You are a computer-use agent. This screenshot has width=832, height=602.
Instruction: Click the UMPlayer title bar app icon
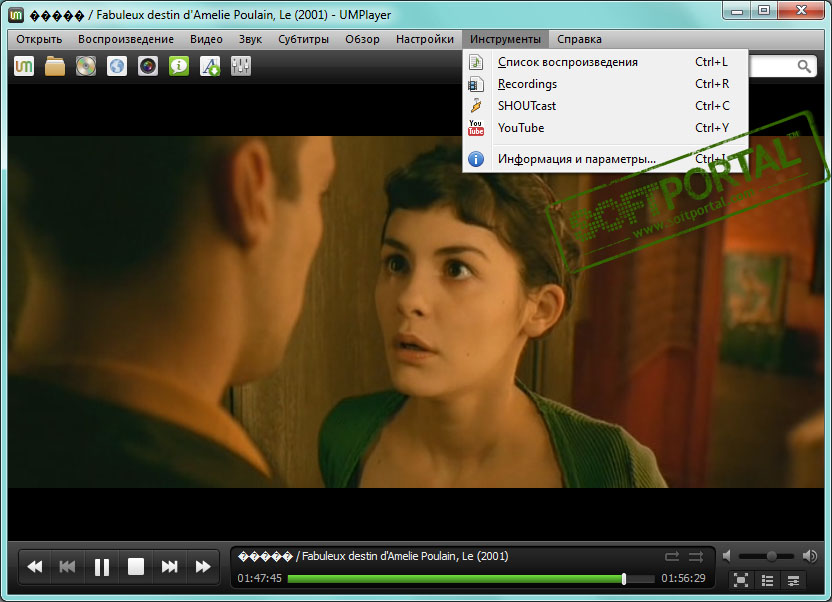coord(16,15)
